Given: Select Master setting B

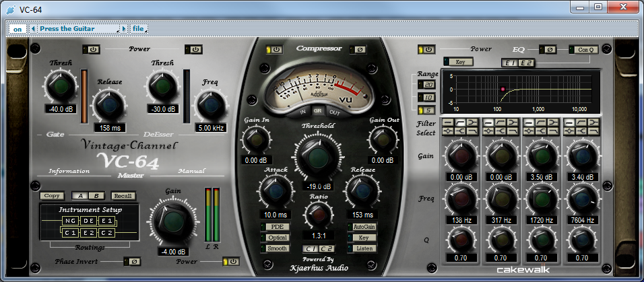Looking at the screenshot, I should coord(96,196).
